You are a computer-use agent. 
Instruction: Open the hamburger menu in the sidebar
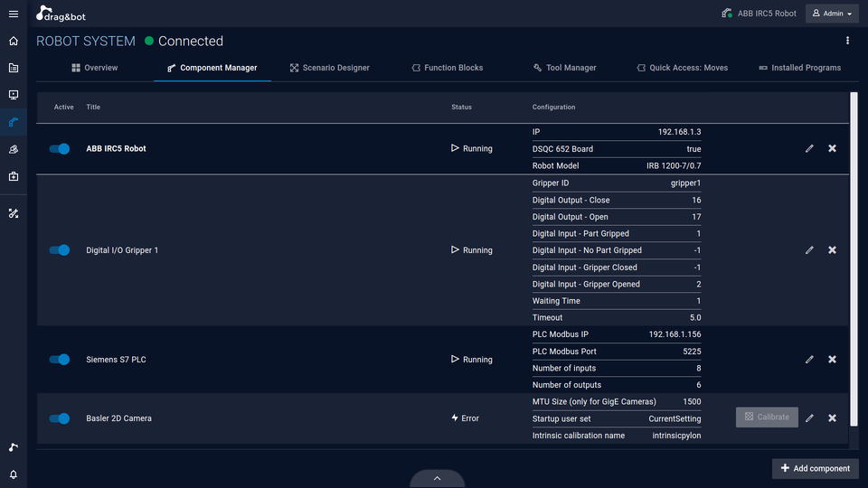coord(14,14)
